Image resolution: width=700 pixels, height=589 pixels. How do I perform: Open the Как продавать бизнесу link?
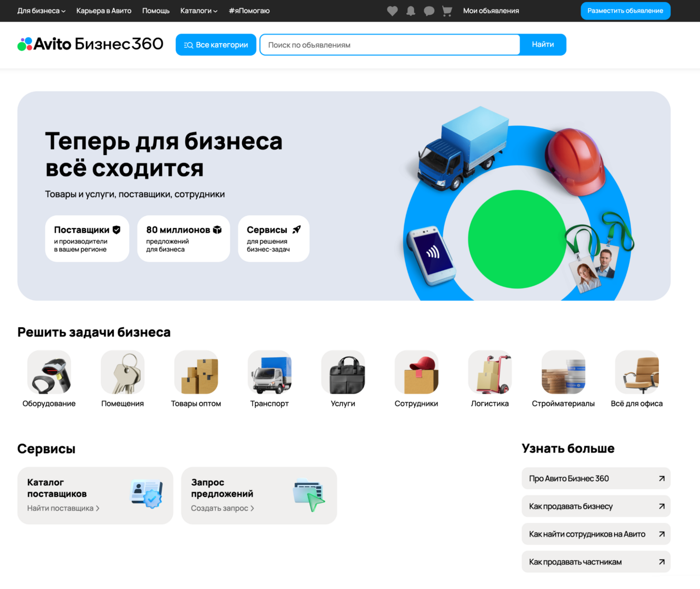coord(596,506)
